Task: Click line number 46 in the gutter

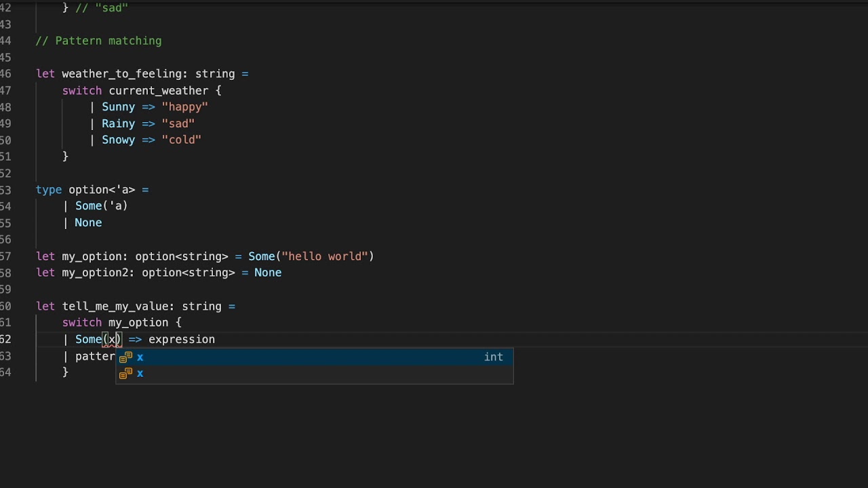Action: [x=5, y=74]
